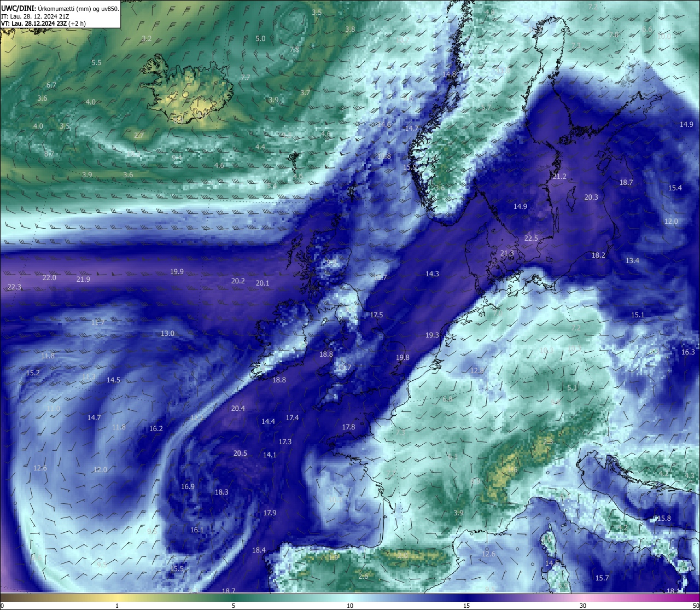Click the map value 18.4
This screenshot has width=700, height=610.
tap(259, 550)
